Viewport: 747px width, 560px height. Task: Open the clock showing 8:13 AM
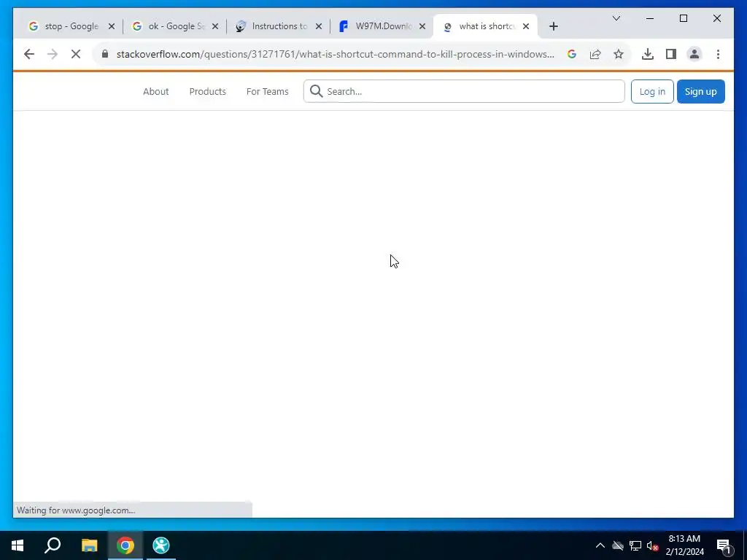[x=684, y=545]
